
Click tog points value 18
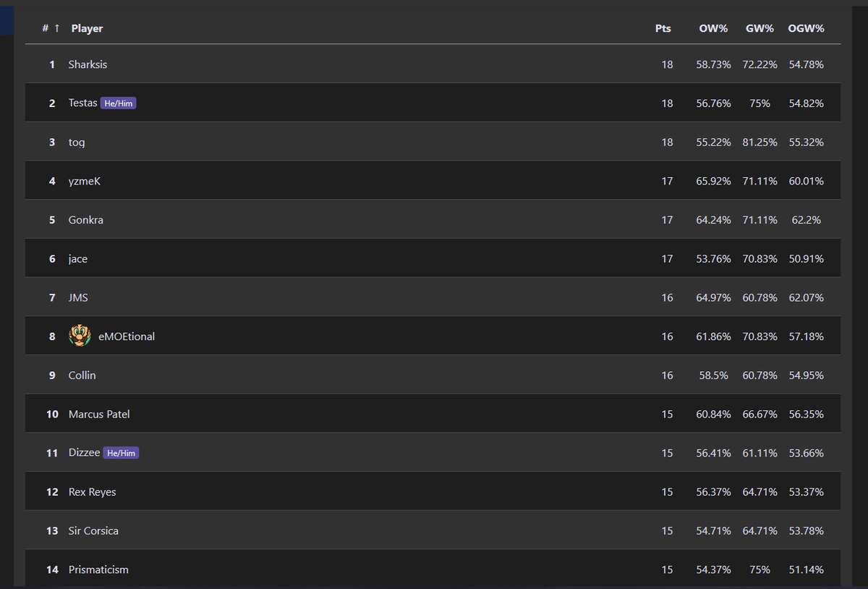[x=667, y=143]
